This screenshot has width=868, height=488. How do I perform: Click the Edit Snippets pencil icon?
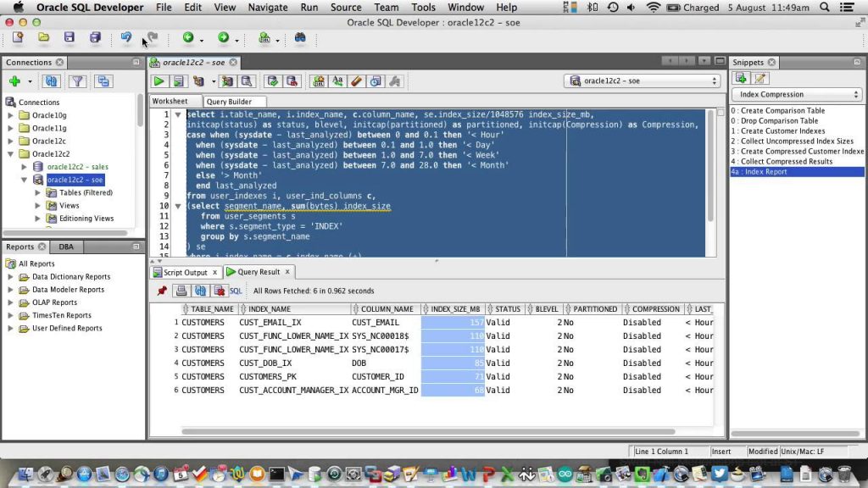tap(760, 78)
